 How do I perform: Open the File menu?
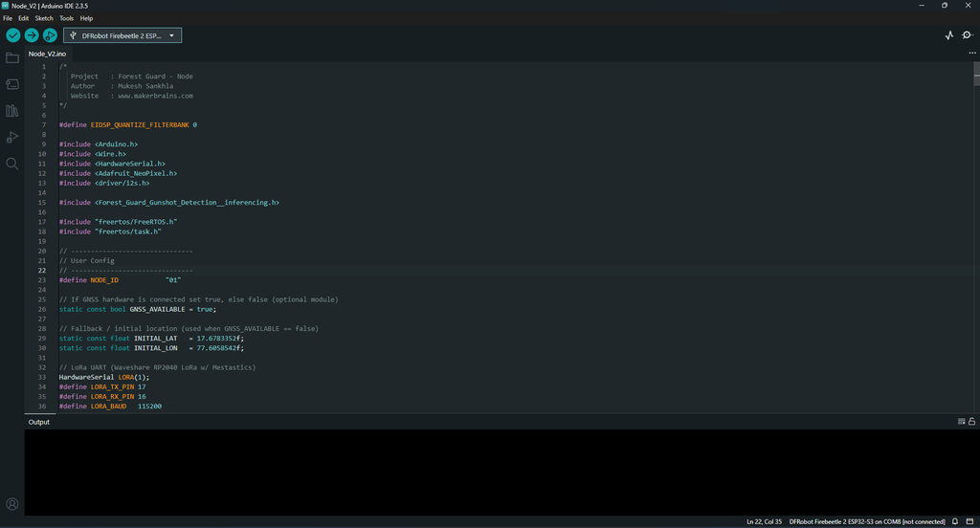[x=8, y=18]
